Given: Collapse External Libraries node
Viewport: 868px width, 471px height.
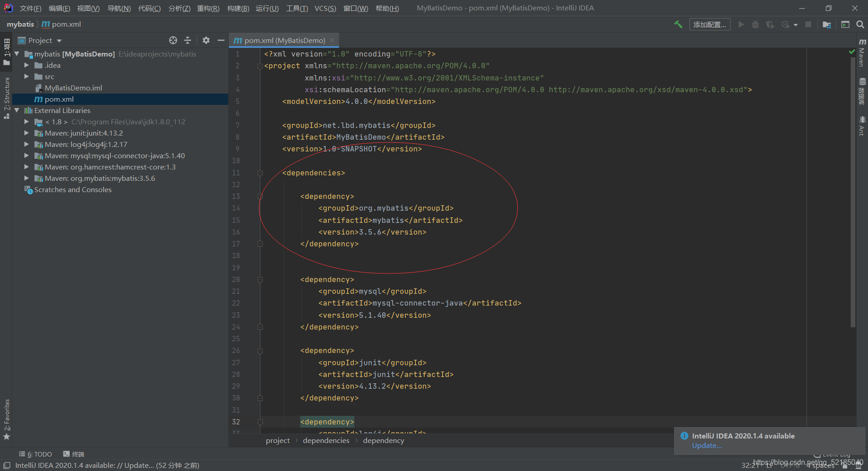Looking at the screenshot, I should click(x=17, y=110).
